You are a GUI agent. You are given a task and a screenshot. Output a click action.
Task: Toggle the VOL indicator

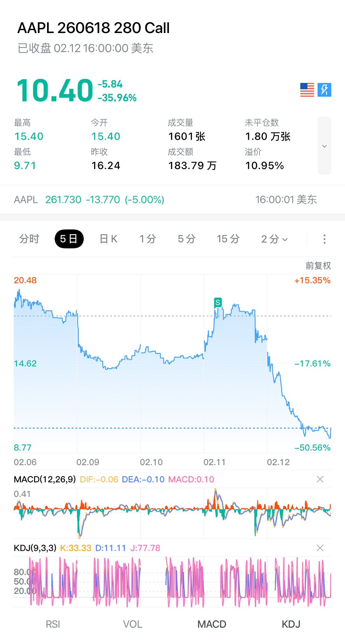click(x=132, y=624)
